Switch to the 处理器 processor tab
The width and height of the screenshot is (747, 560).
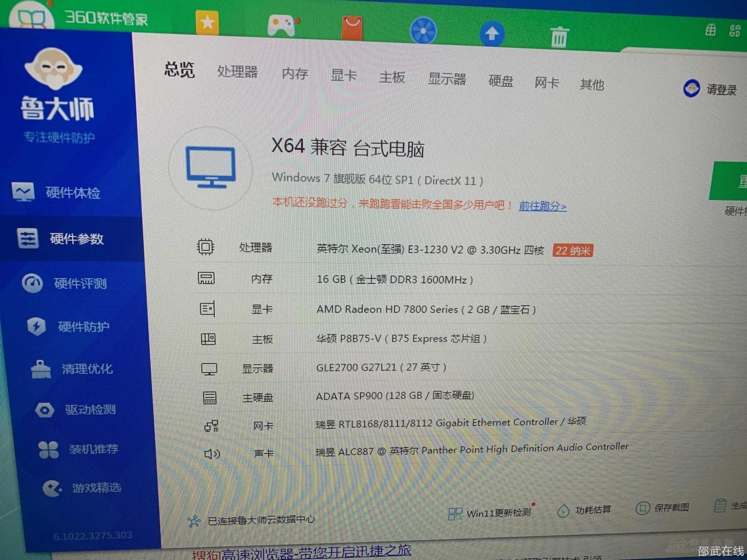237,71
